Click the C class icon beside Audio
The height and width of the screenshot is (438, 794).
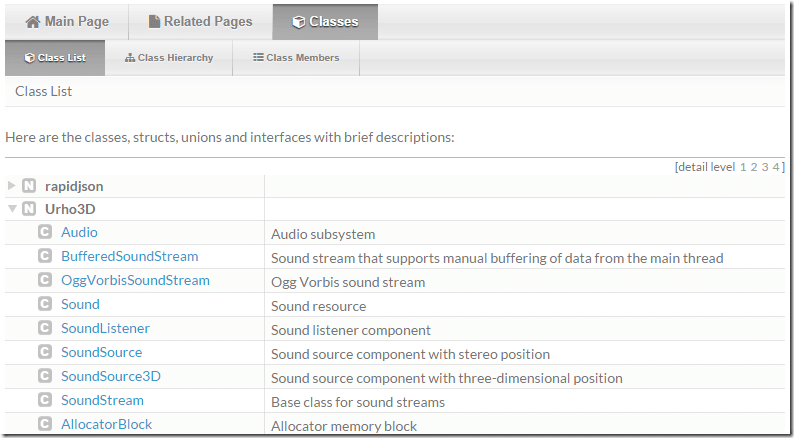(45, 232)
